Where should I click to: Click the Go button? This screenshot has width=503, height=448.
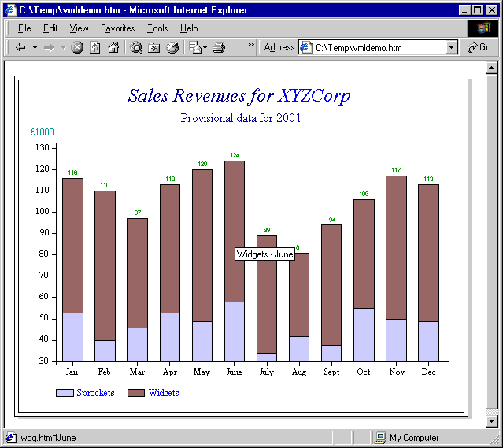coord(479,47)
